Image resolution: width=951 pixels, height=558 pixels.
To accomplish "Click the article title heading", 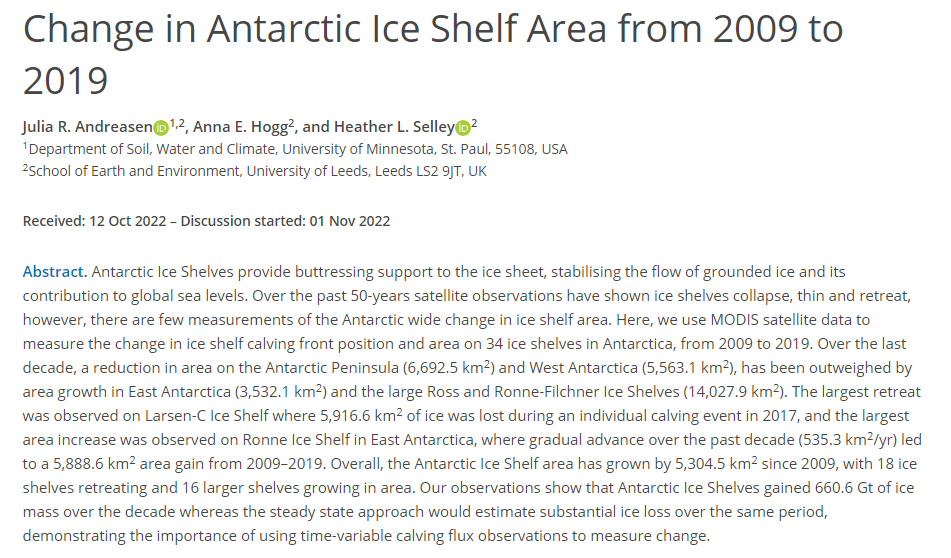I will pyautogui.click(x=433, y=54).
